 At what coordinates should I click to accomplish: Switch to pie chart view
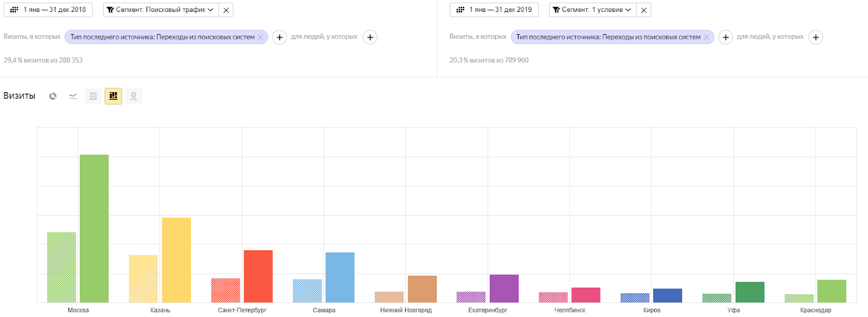[x=53, y=96]
